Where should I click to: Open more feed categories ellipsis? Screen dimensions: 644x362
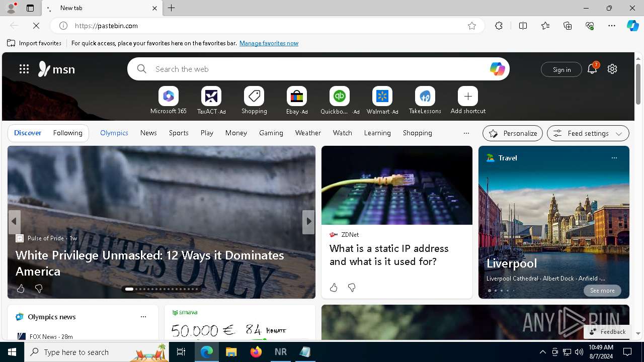click(x=466, y=133)
